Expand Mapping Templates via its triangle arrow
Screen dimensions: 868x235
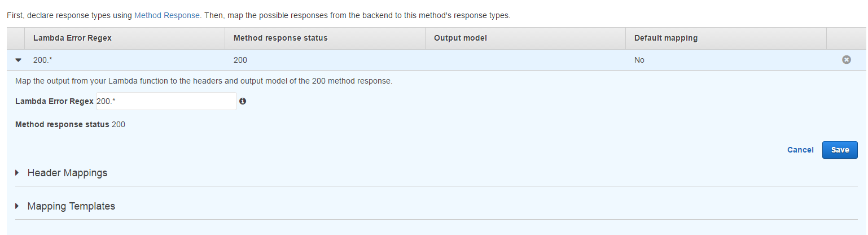click(17, 206)
